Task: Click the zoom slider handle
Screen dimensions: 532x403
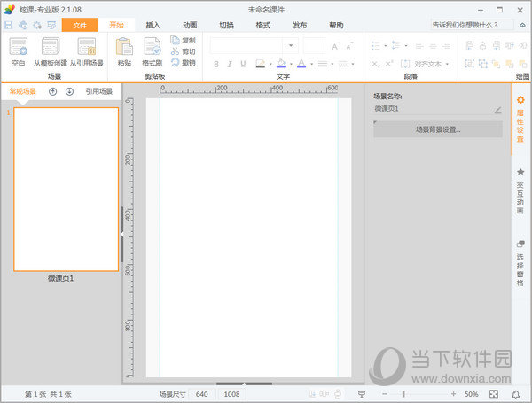Action: 403,394
